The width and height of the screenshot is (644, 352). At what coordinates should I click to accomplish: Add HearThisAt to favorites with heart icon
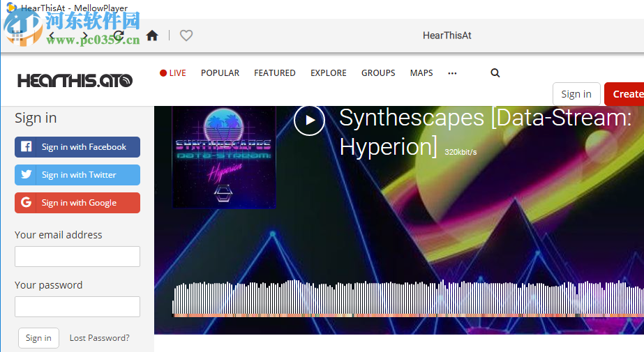pyautogui.click(x=186, y=36)
